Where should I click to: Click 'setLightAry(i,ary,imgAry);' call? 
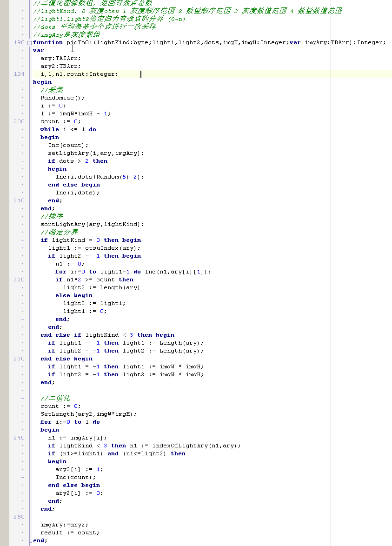coord(96,153)
